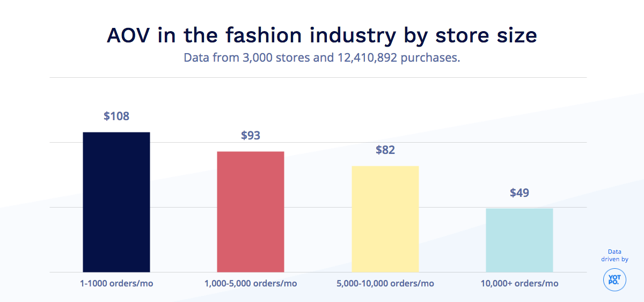644x302 pixels.
Task: Select the light blue 10,000+ orders bar
Action: (x=519, y=240)
